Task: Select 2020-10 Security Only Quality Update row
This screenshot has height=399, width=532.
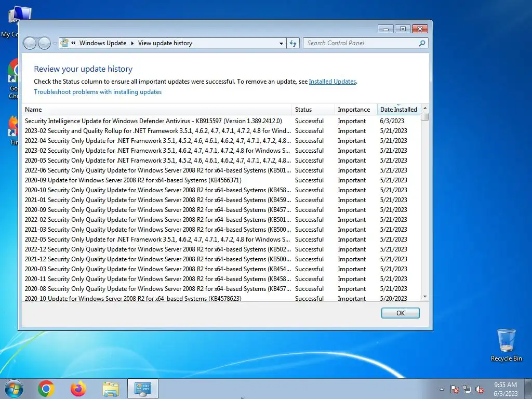Action: pos(221,190)
